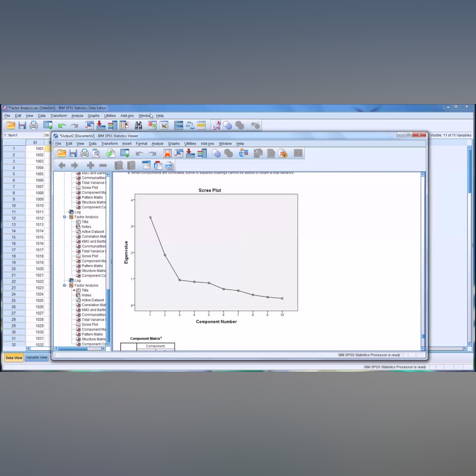The height and width of the screenshot is (476, 476).
Task: Select last Log item in the outline
Action: click(x=77, y=280)
